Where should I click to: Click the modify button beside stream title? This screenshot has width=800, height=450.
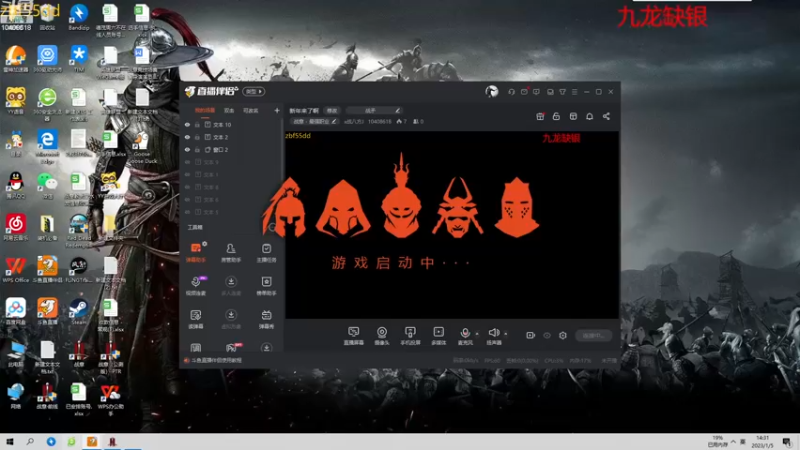tap(332, 110)
